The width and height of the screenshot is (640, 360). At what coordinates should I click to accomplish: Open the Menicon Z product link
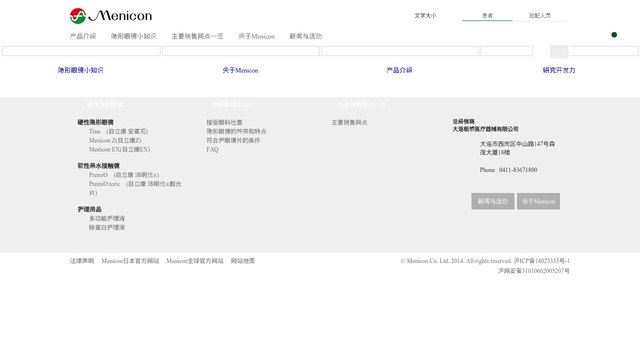click(x=115, y=140)
